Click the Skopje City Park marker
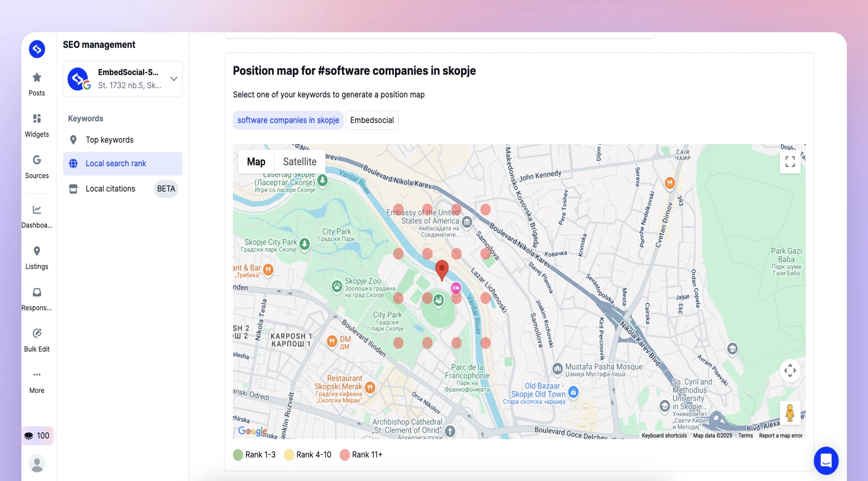 [305, 243]
